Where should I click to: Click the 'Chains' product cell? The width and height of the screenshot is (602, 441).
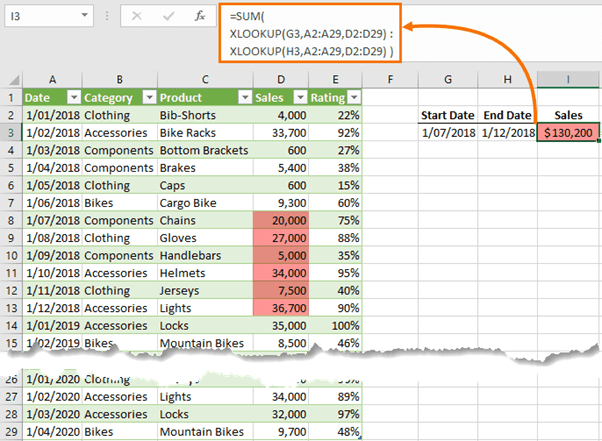click(205, 220)
